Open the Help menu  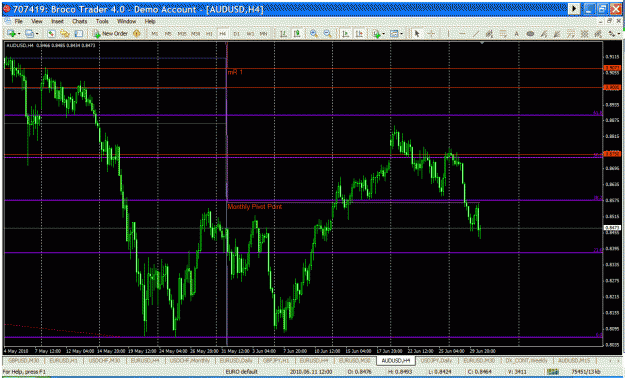coord(150,22)
